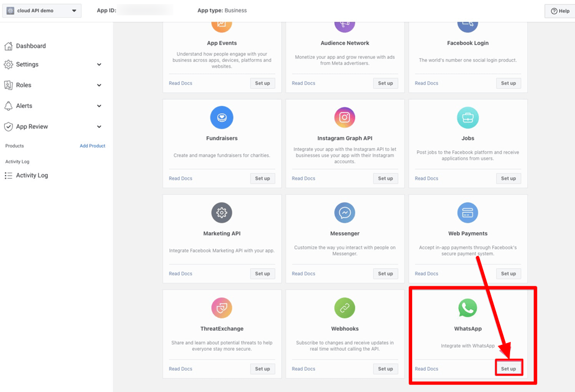Click the Alerts bell icon

[8, 106]
